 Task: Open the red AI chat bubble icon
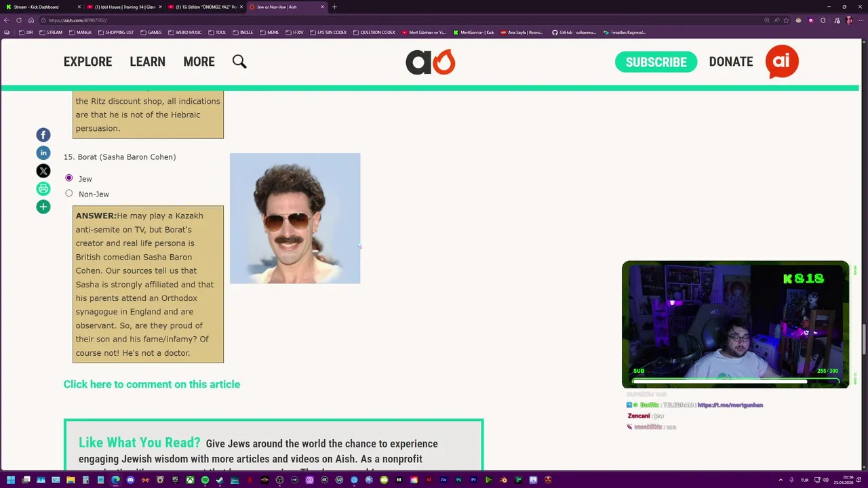(x=782, y=62)
